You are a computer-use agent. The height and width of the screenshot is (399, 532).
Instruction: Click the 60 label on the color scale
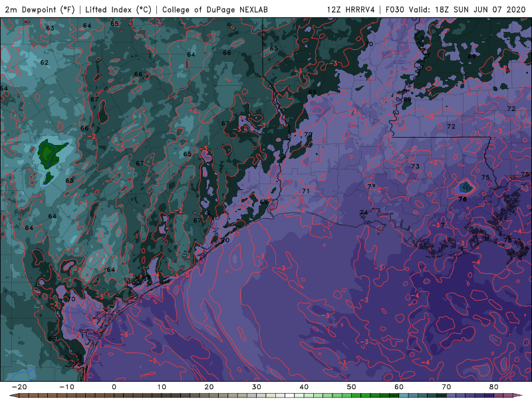coord(399,387)
